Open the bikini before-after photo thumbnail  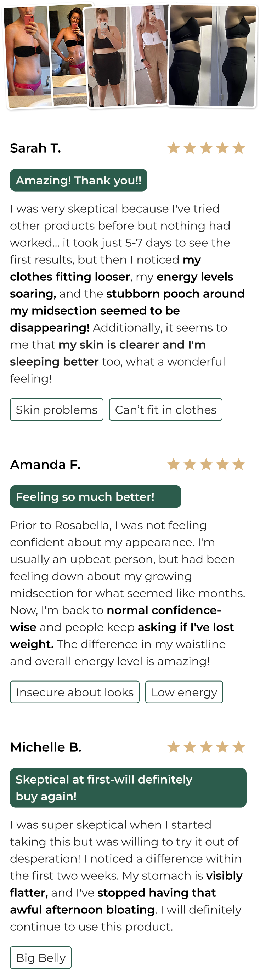(x=47, y=56)
